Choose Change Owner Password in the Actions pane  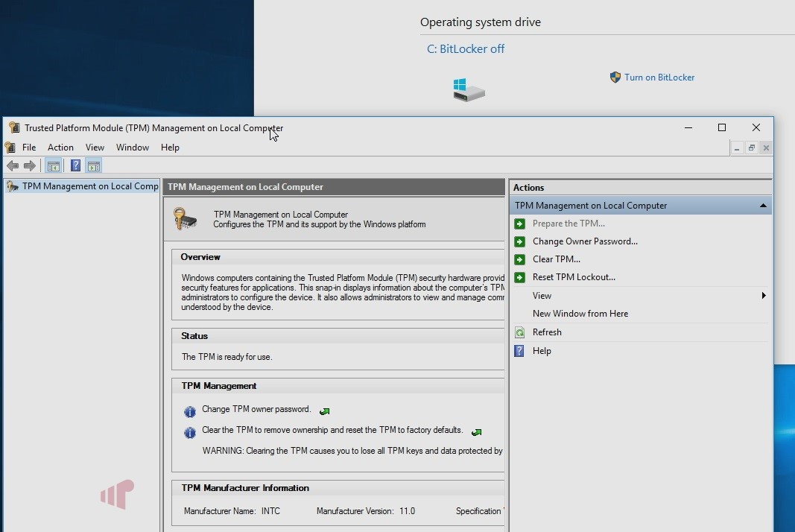click(585, 241)
